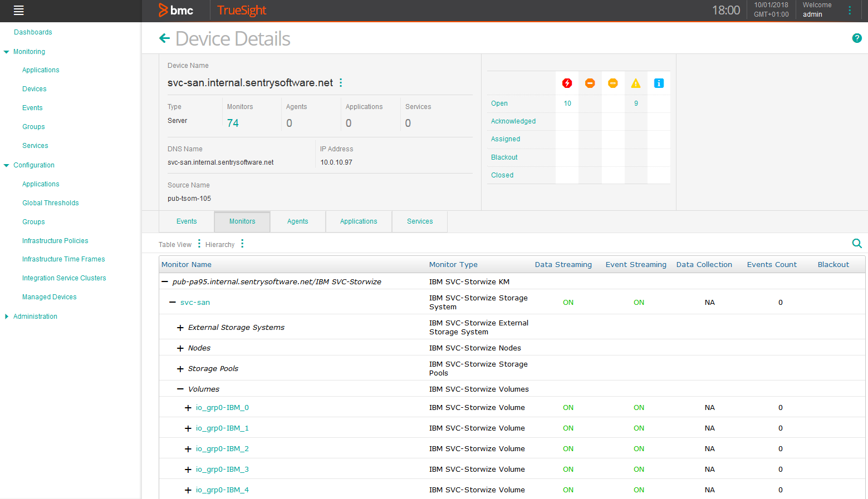Open the io_grp0-IBM_1 volume details

[222, 428]
